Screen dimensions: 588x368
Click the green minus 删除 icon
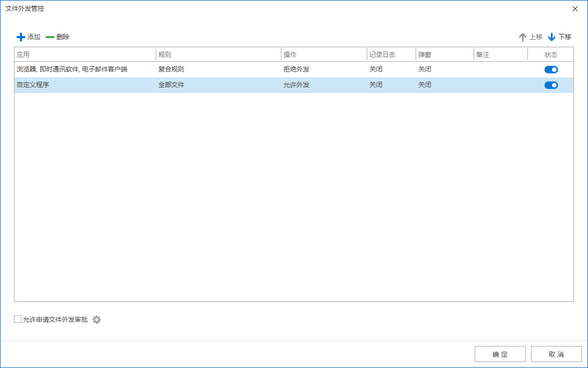click(x=50, y=37)
